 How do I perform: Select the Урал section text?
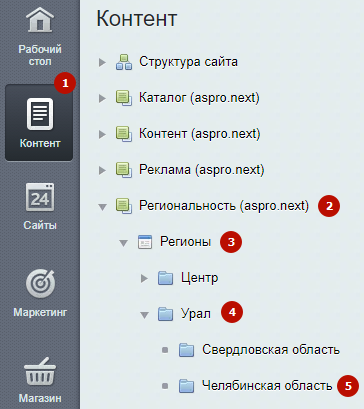196,314
